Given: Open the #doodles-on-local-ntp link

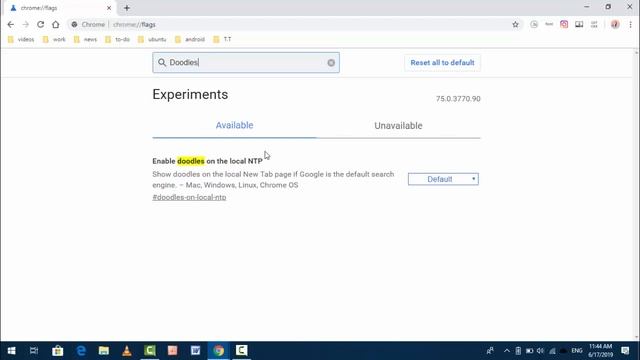Looking at the screenshot, I should [189, 197].
